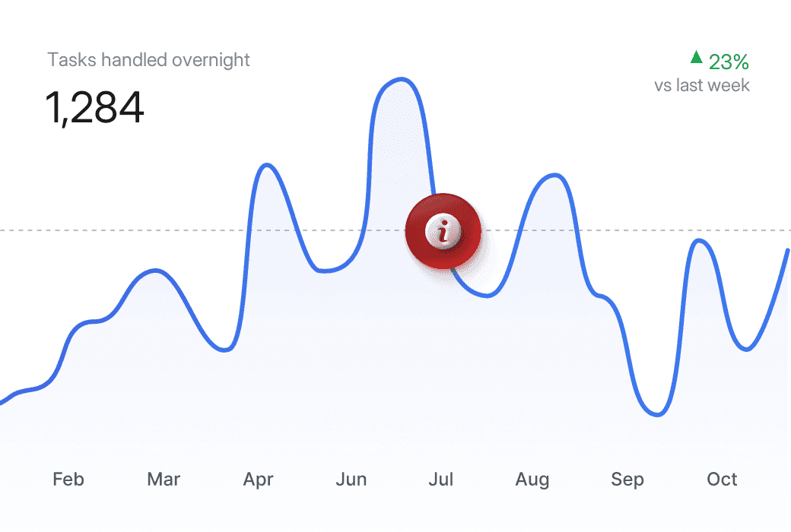Select the Sep axis label
Viewport: 791px width, 532px height.
(627, 480)
